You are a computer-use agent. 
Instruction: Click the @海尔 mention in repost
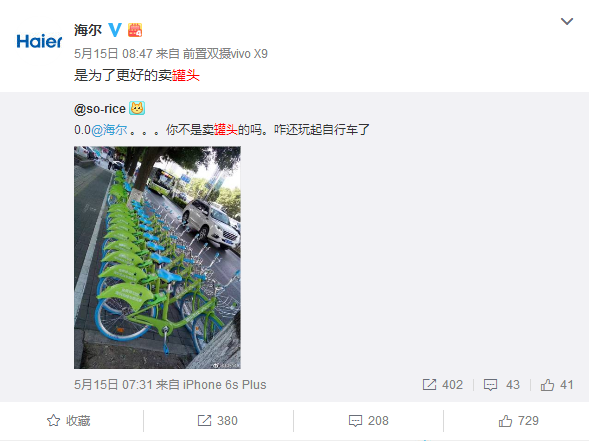point(109,130)
